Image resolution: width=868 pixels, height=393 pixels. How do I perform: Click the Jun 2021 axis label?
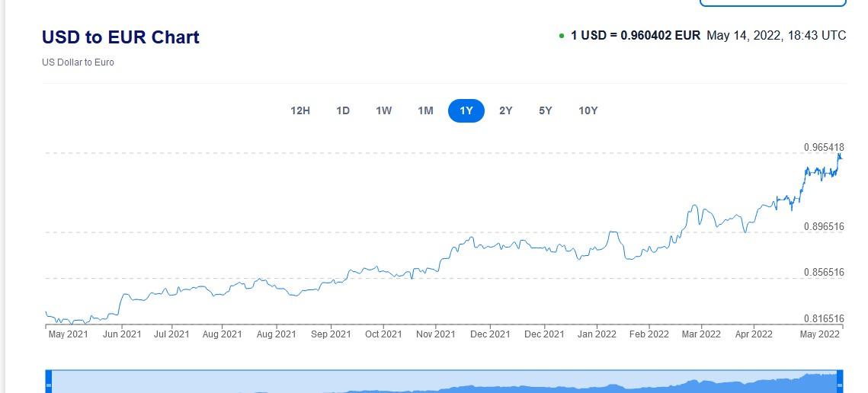pos(122,334)
